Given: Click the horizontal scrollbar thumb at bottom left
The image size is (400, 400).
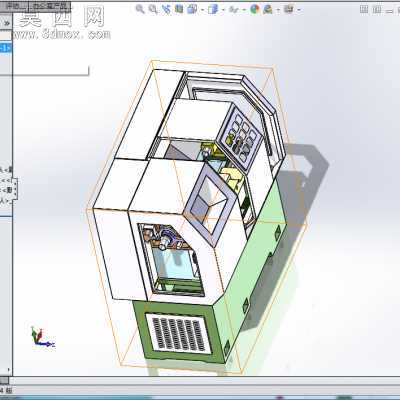Looking at the screenshot, I should (4, 380).
